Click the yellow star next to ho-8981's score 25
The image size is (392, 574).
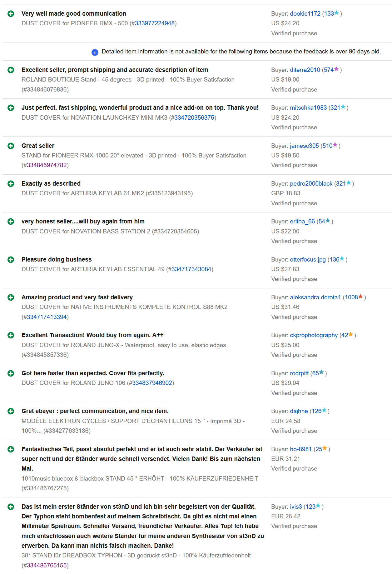pyautogui.click(x=325, y=448)
